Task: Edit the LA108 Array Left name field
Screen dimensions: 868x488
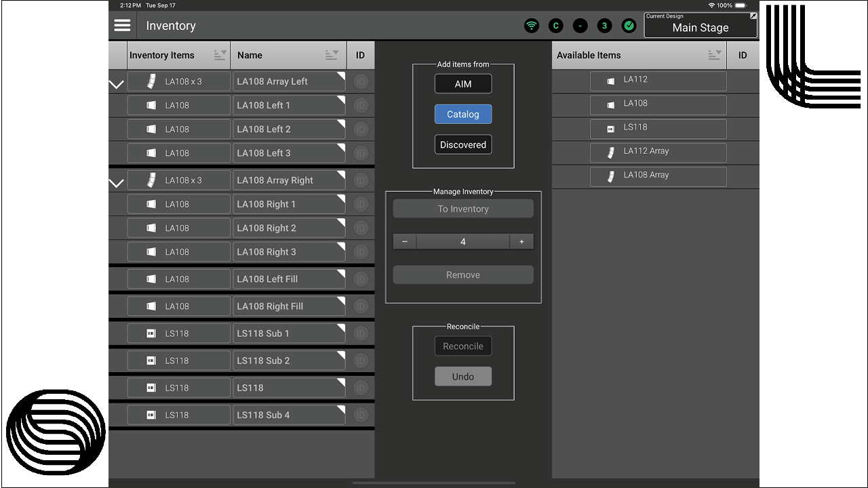Action: pyautogui.click(x=289, y=81)
